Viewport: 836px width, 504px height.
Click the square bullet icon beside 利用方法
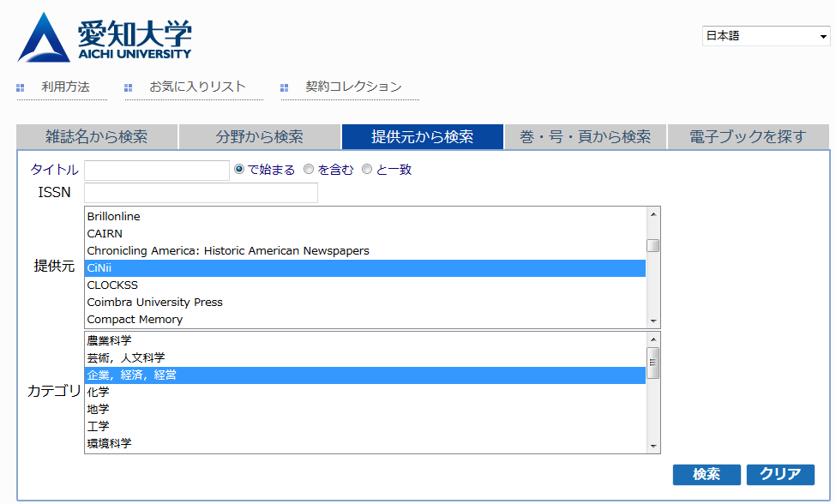click(21, 88)
